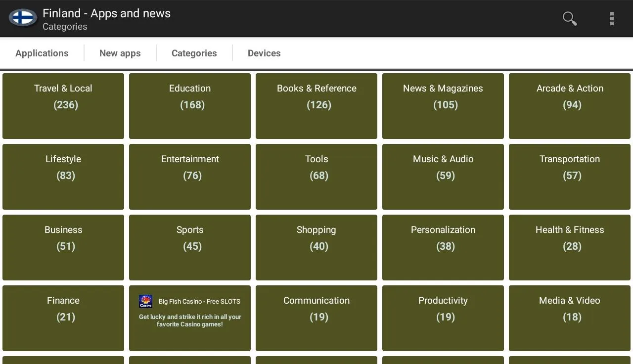Open the Devices tab
The image size is (633, 364).
264,53
